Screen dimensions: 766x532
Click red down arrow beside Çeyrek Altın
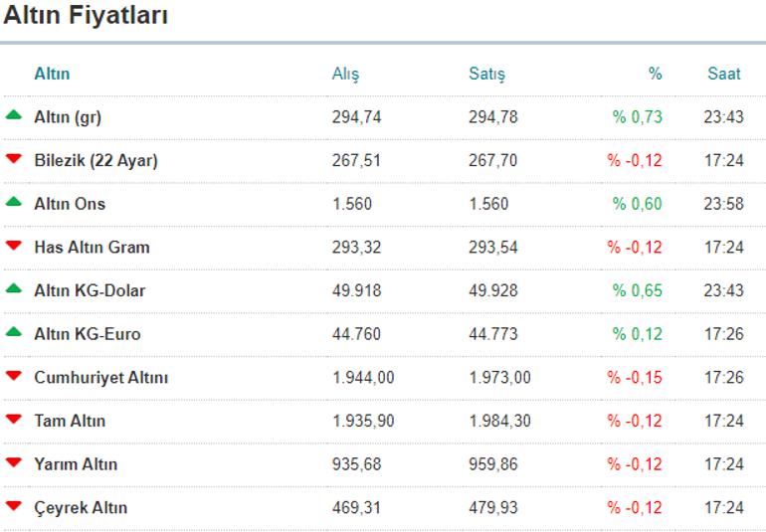click(x=13, y=506)
